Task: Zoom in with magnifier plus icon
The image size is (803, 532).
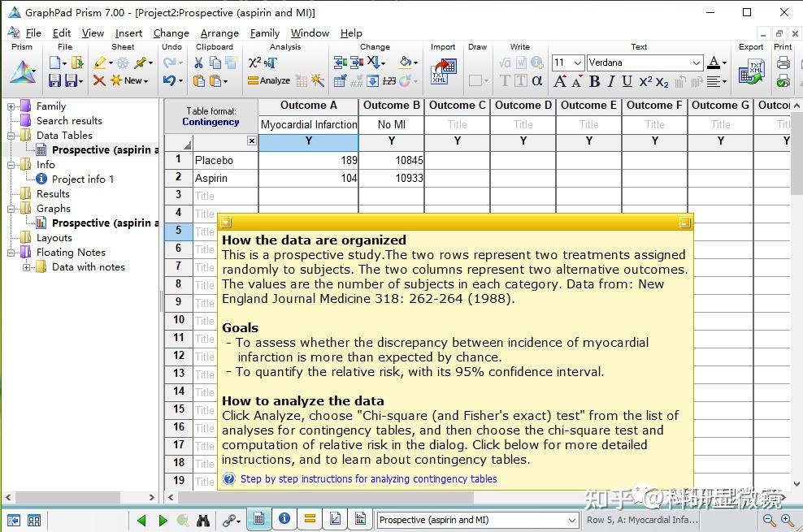Action: [787, 521]
